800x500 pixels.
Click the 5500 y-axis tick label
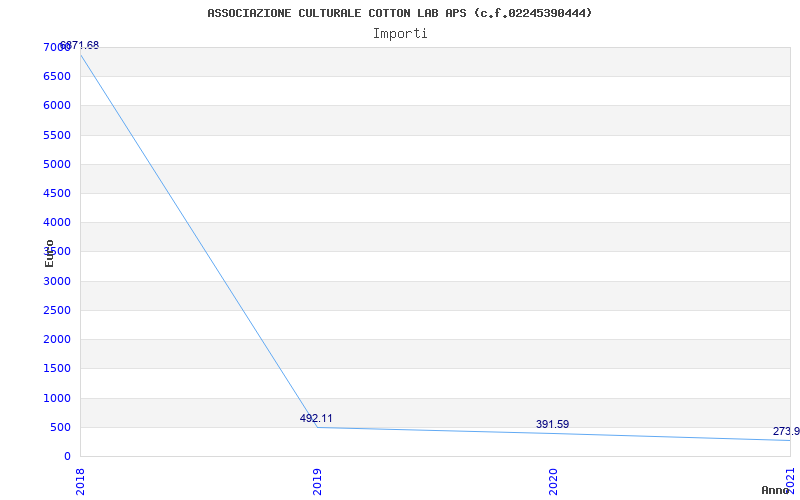pos(57,136)
